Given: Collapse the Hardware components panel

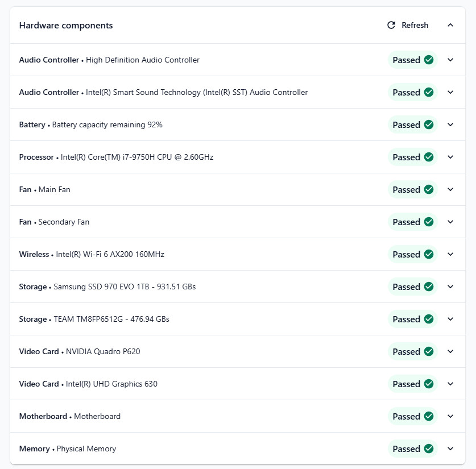Looking at the screenshot, I should [x=450, y=25].
